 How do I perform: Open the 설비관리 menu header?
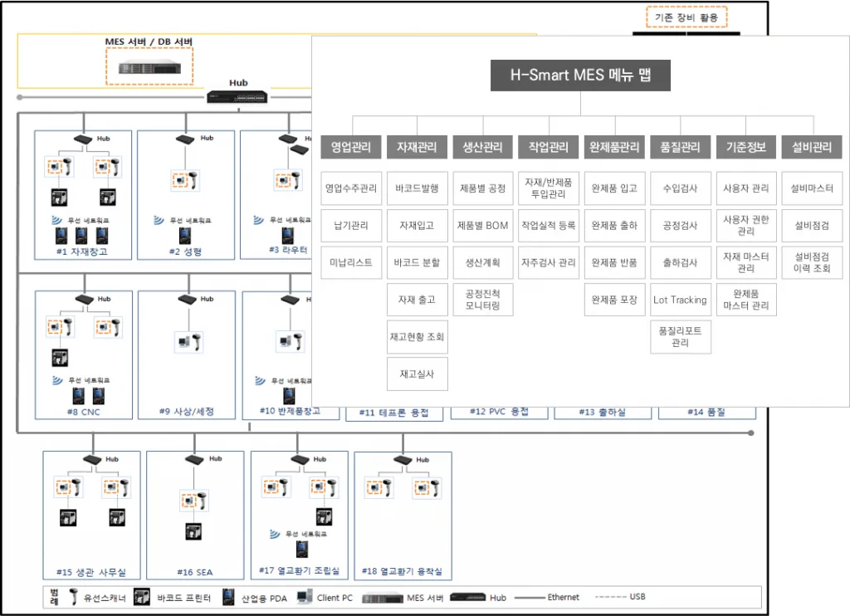(813, 147)
